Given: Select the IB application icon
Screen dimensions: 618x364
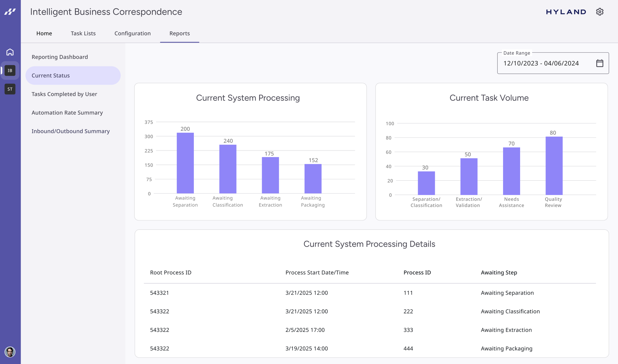Looking at the screenshot, I should pos(10,71).
